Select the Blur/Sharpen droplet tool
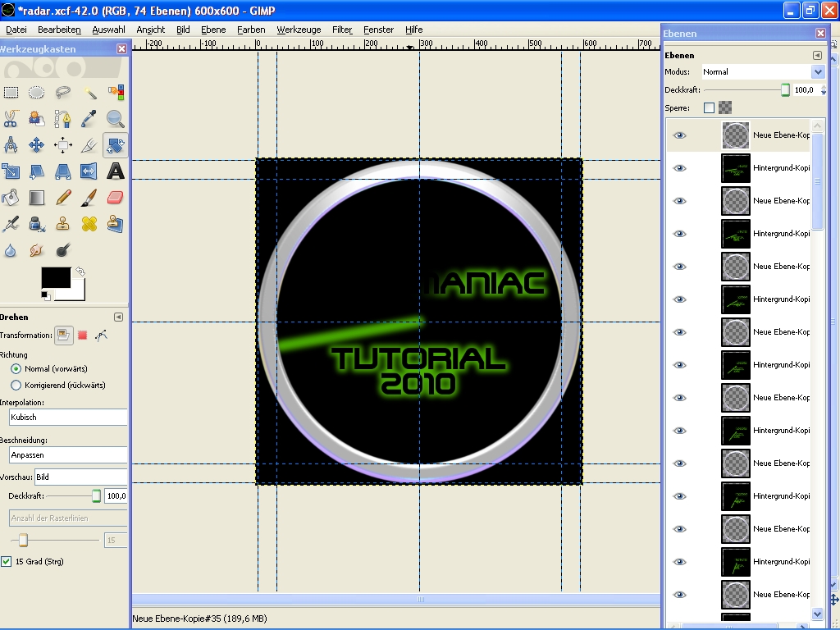The image size is (840, 630). (11, 250)
